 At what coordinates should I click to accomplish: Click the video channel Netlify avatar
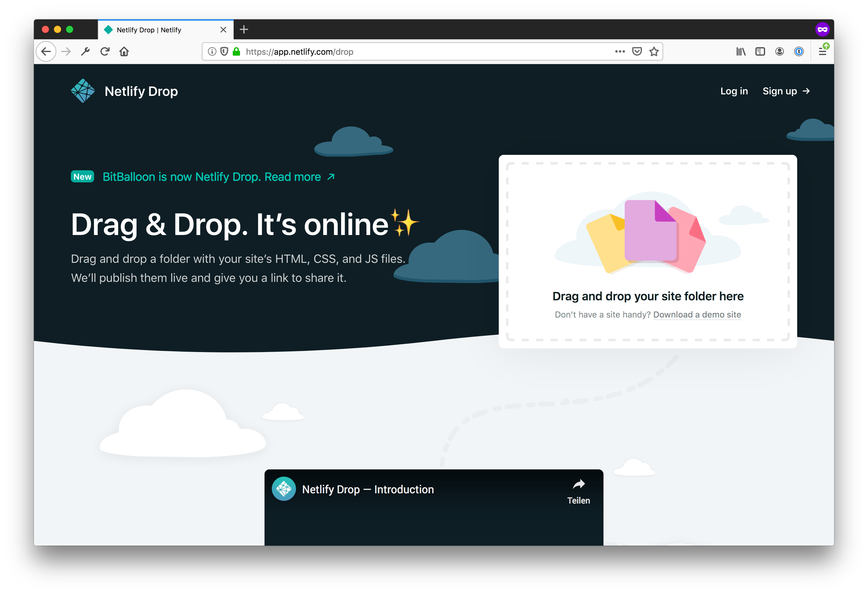[284, 489]
